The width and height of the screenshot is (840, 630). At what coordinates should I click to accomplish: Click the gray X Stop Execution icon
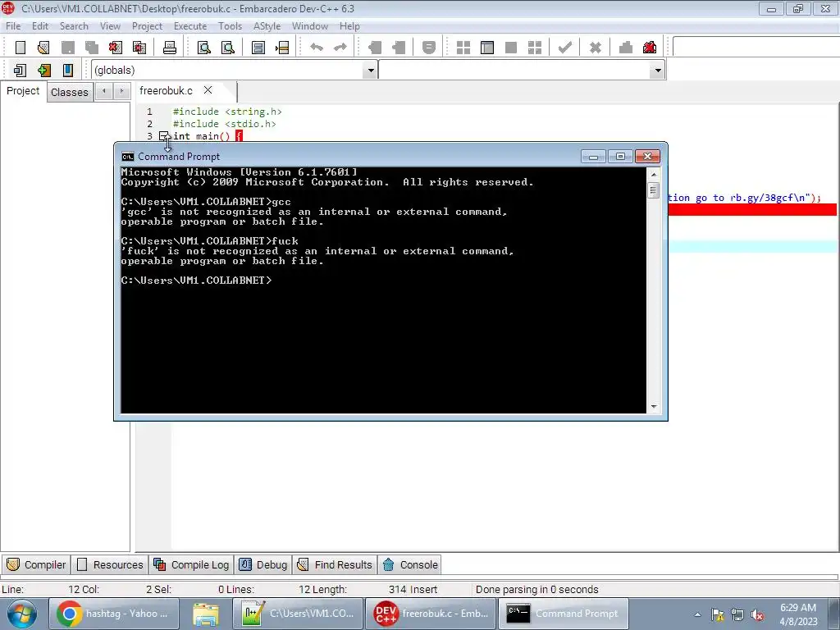595,48
